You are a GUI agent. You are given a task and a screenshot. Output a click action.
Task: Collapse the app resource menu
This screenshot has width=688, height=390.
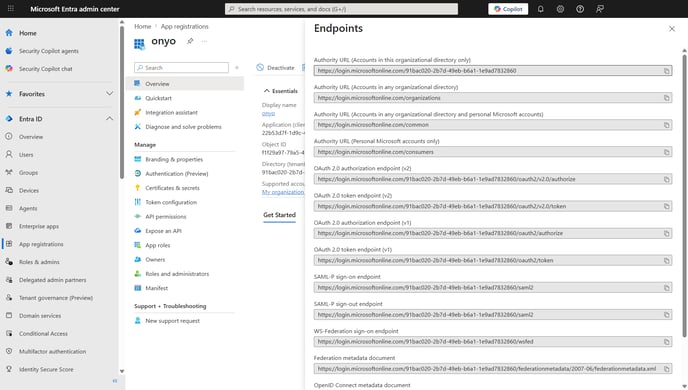(237, 68)
